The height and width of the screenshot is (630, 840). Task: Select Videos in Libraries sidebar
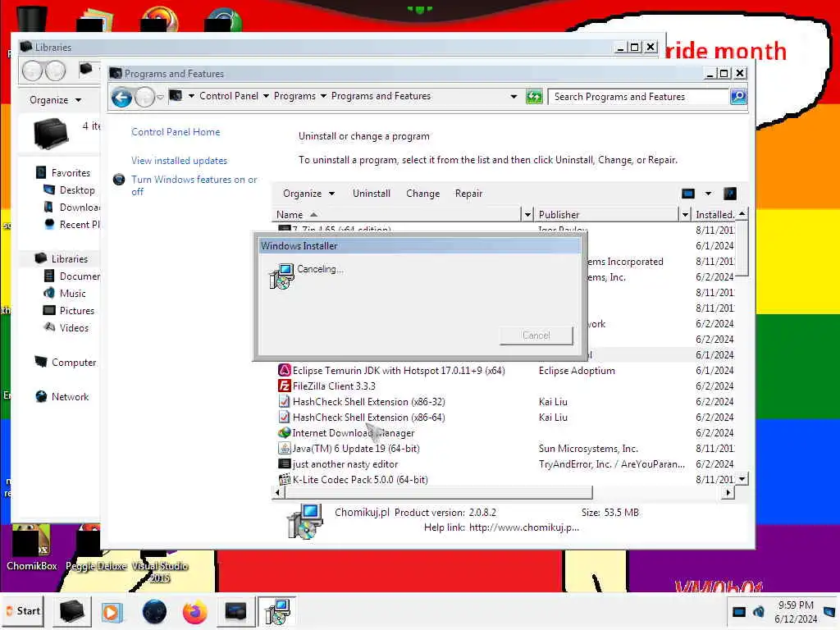click(x=74, y=328)
